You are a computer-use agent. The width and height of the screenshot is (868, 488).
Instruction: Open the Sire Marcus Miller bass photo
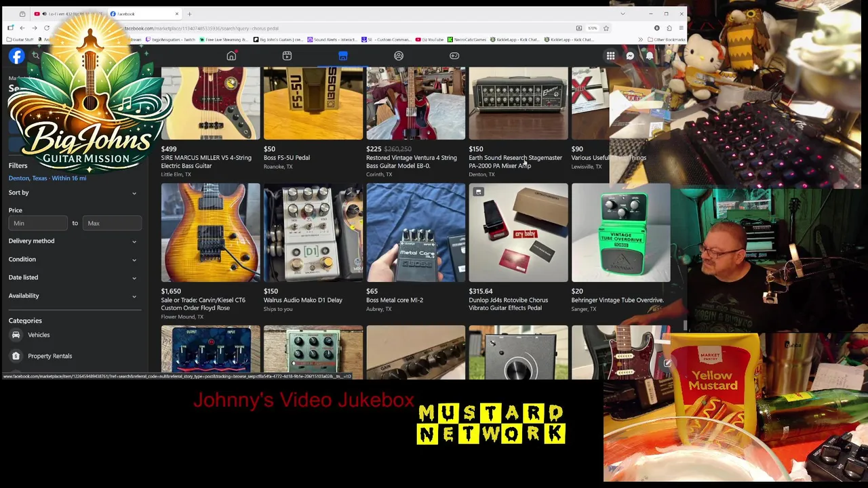click(x=210, y=103)
